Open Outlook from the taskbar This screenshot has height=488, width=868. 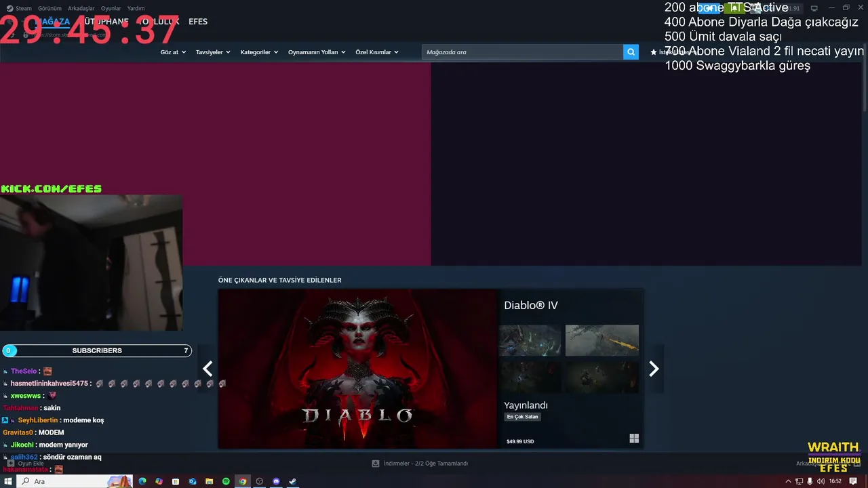193,481
